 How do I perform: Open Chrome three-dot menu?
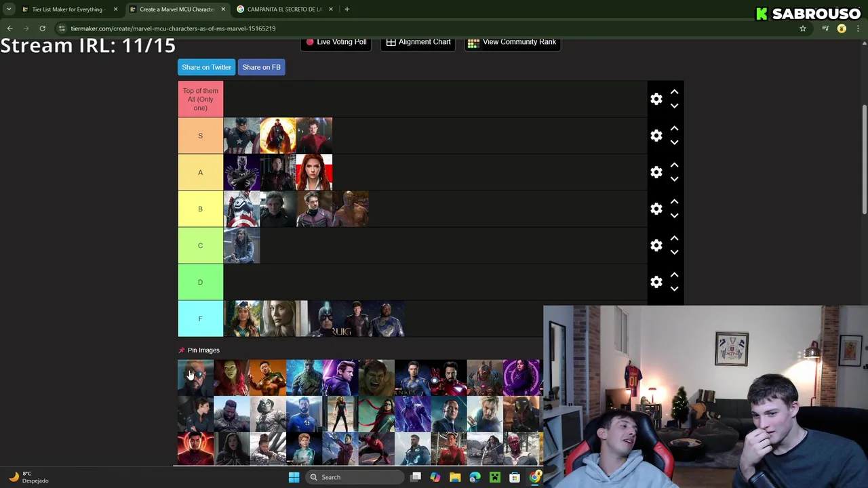(x=859, y=28)
